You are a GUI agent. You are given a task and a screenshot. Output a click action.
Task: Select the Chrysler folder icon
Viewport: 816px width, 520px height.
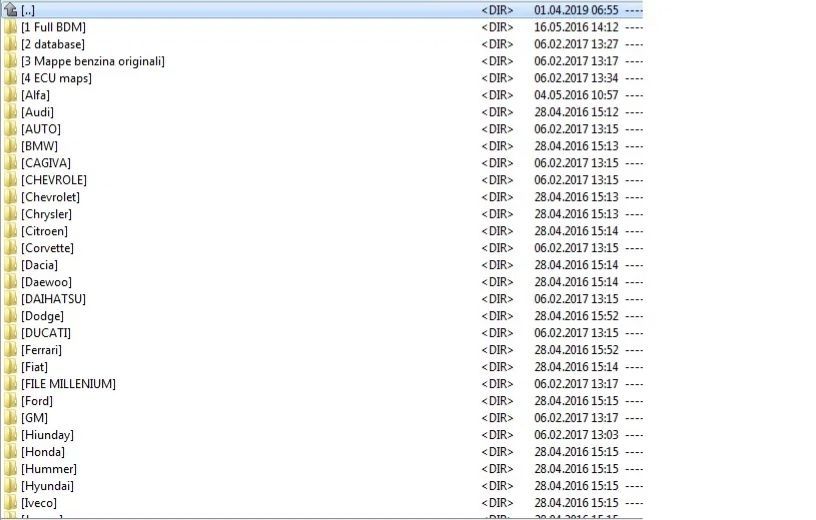click(10, 214)
